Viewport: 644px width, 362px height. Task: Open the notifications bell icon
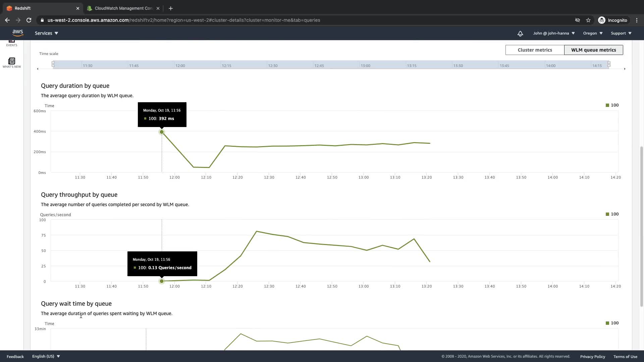click(x=520, y=33)
